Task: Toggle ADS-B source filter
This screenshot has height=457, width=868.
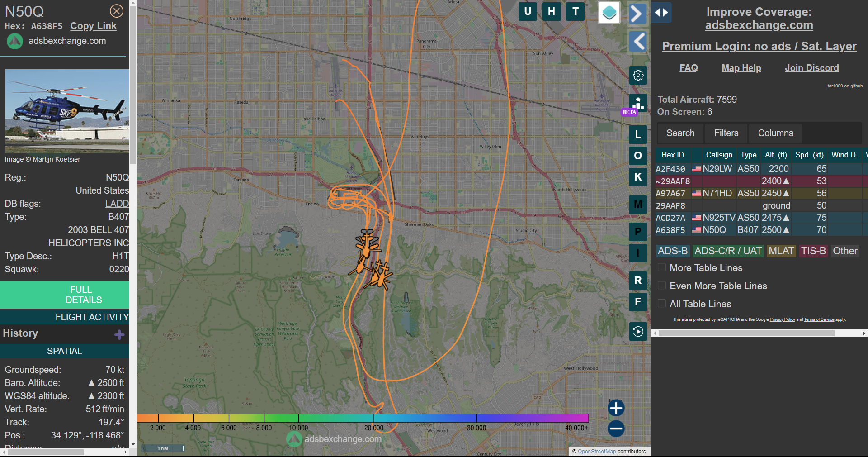Action: coord(673,251)
